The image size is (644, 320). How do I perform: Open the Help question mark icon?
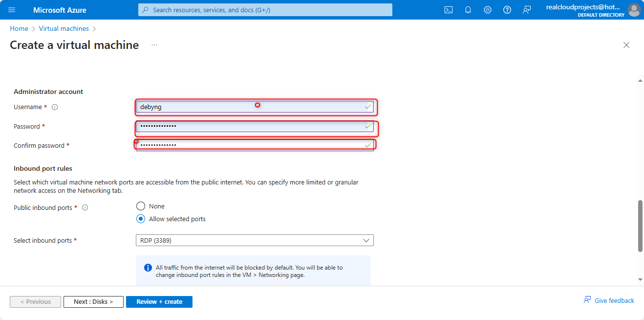tap(507, 10)
